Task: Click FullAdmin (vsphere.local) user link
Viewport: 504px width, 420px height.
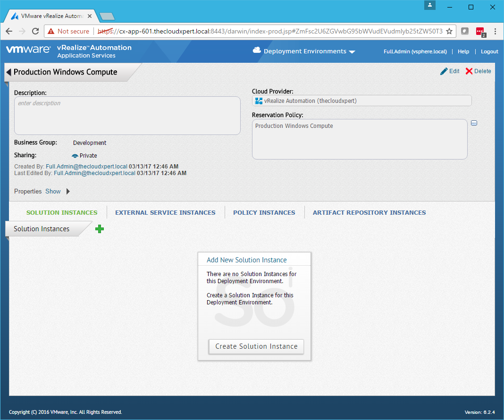Action: click(x=415, y=51)
